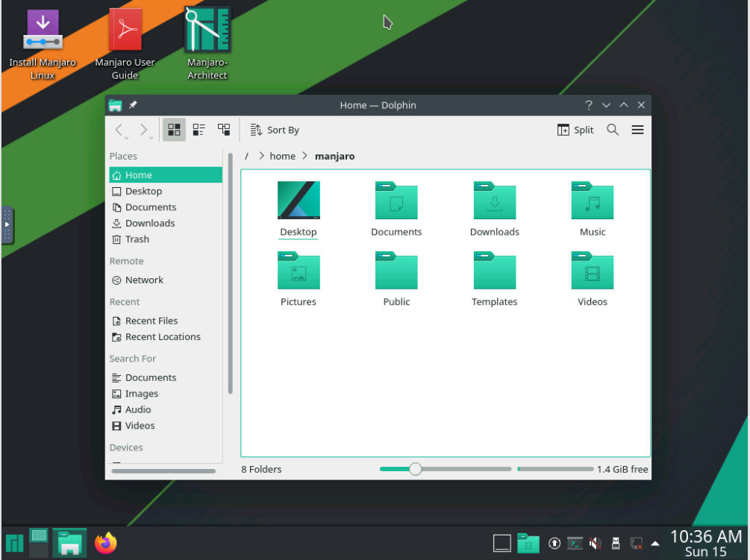
Task: Open the hamburger control menu
Action: [x=637, y=130]
